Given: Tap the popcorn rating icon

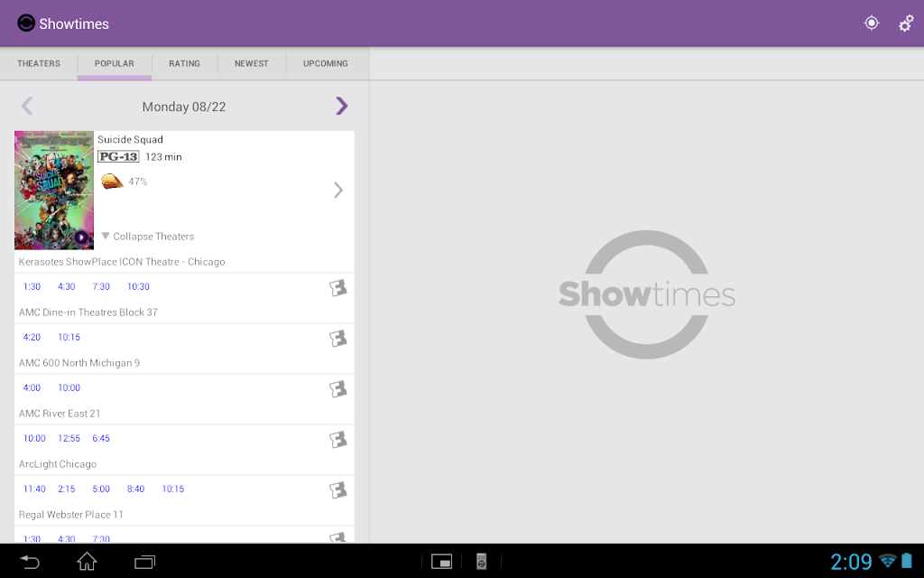Looking at the screenshot, I should (111, 181).
